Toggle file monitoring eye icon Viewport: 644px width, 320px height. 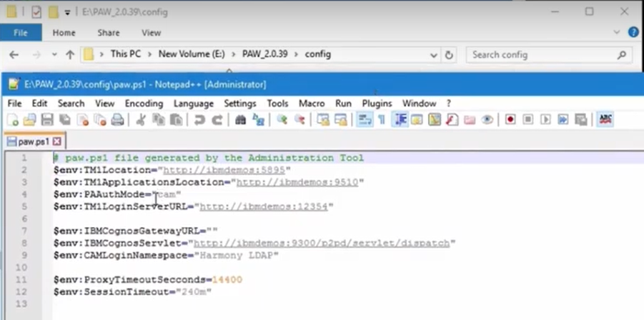487,120
